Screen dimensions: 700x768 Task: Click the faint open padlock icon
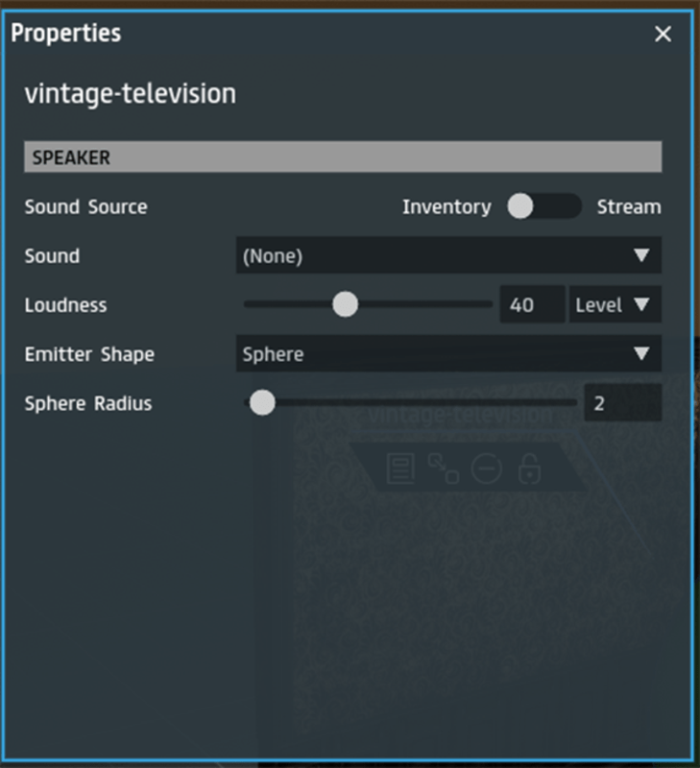[x=529, y=468]
